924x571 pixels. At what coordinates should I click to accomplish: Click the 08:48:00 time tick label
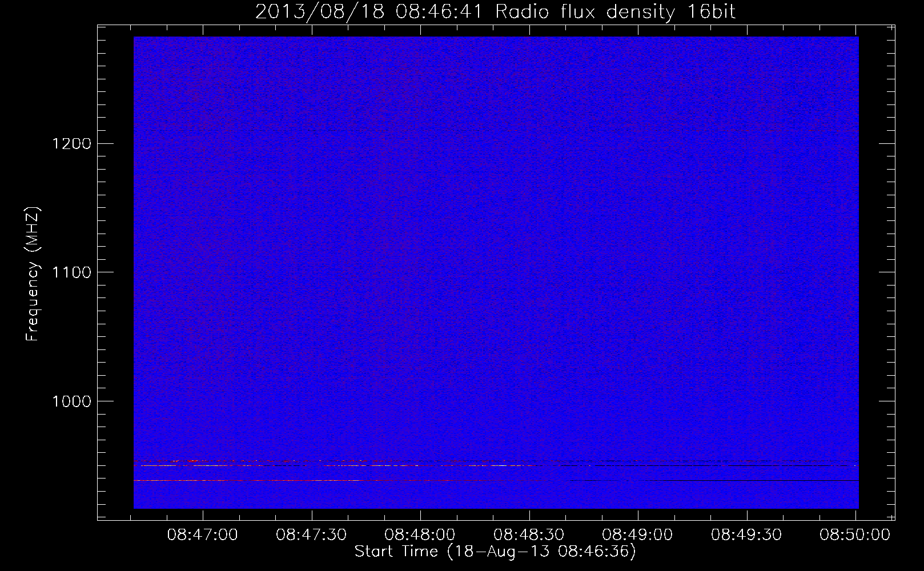[x=420, y=535]
